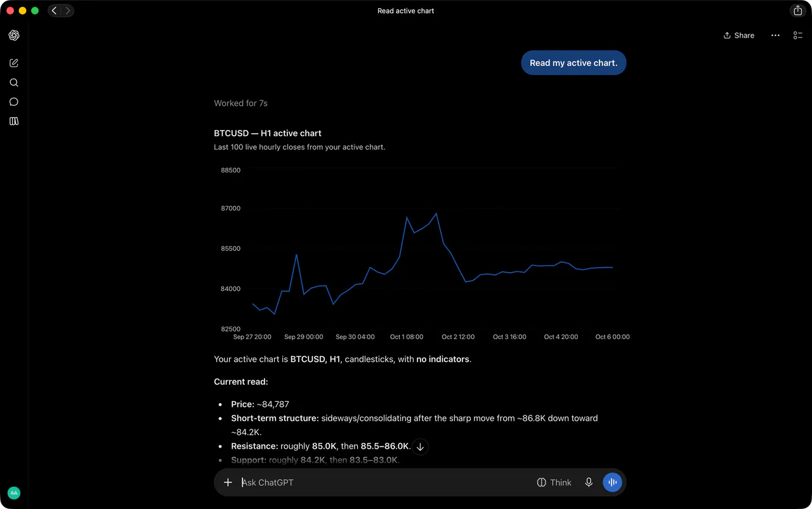Click the export icon in title bar
The image size is (812, 509).
(798, 11)
